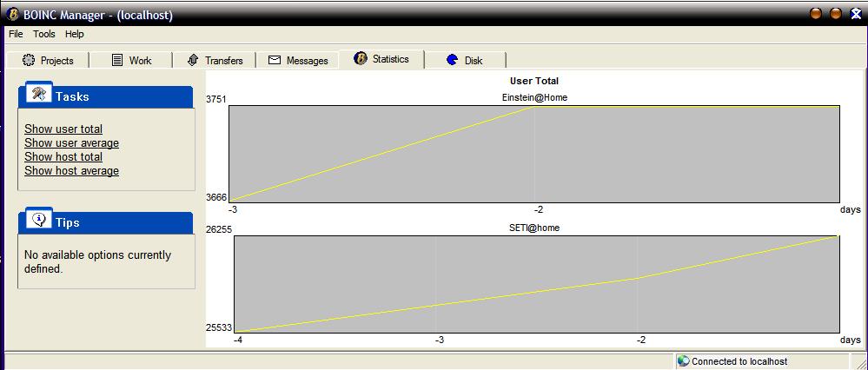Click the Messages tab envelope icon

point(275,60)
